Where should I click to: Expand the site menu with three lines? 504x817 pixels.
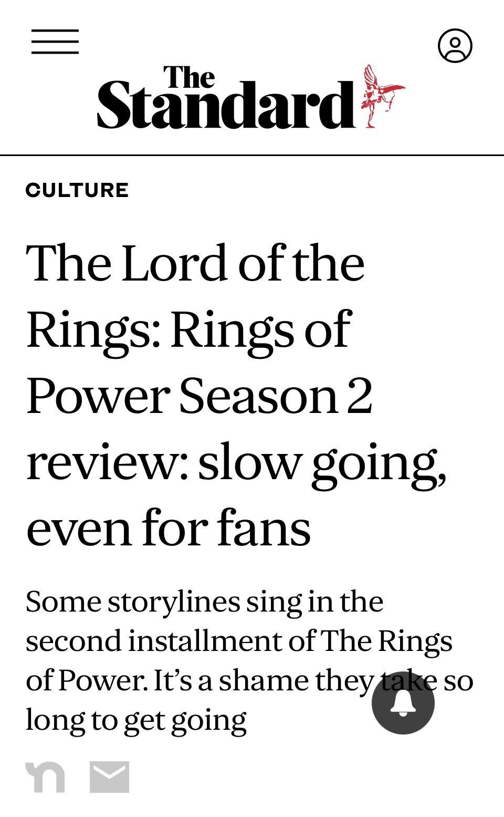point(55,42)
